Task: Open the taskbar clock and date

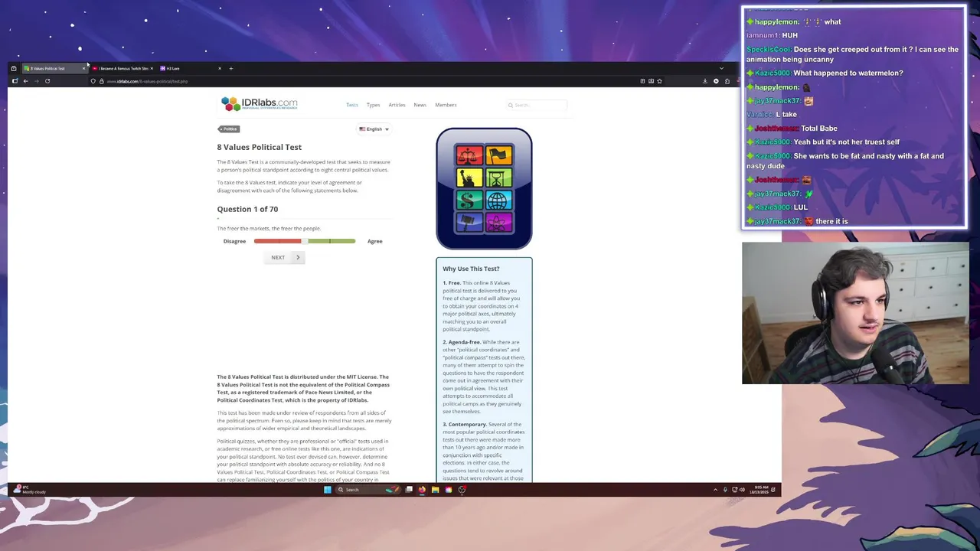Action: 759,490
